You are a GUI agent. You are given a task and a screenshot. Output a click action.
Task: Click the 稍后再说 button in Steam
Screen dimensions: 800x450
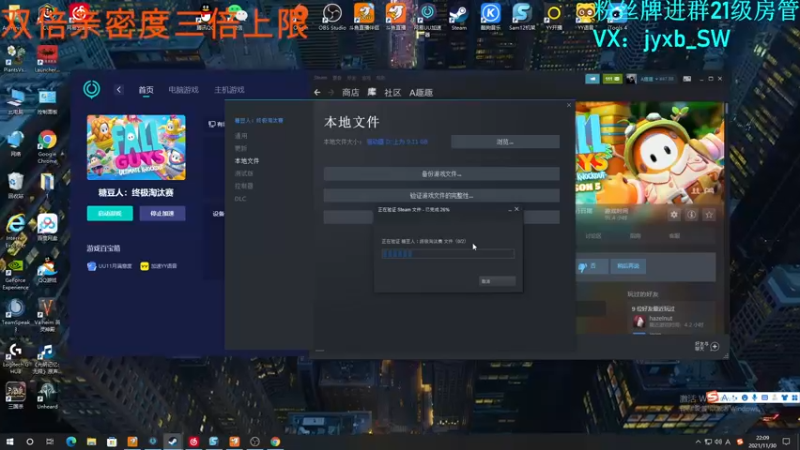[628, 266]
